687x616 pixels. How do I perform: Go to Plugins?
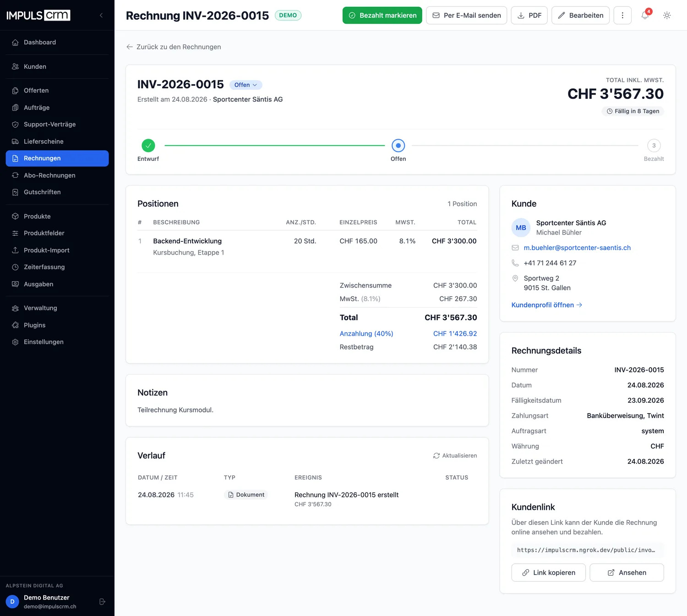(57, 325)
